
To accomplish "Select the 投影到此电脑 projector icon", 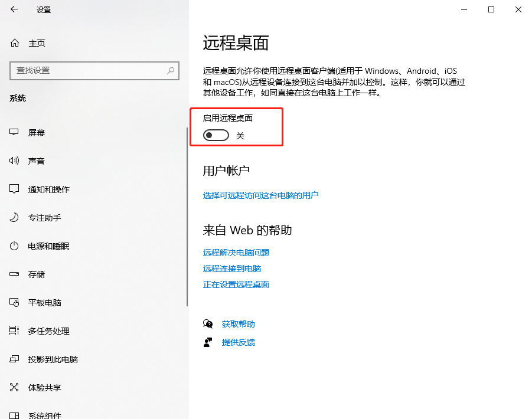I will pos(14,359).
